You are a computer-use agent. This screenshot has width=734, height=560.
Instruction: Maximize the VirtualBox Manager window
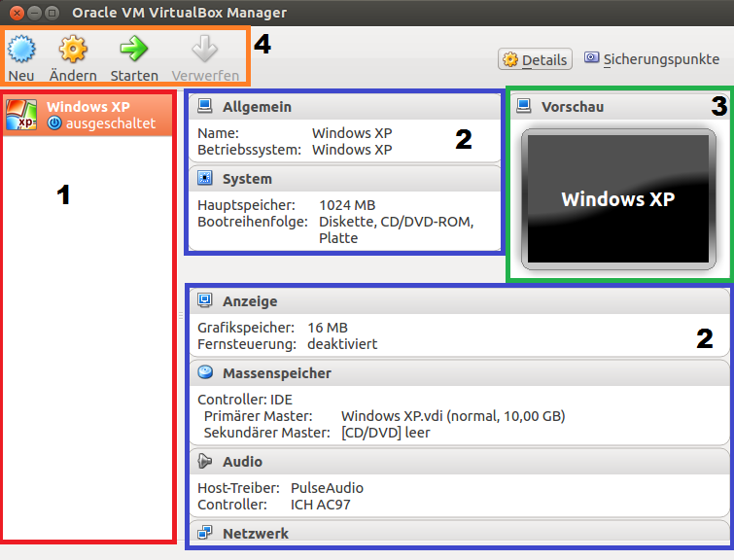(52, 13)
